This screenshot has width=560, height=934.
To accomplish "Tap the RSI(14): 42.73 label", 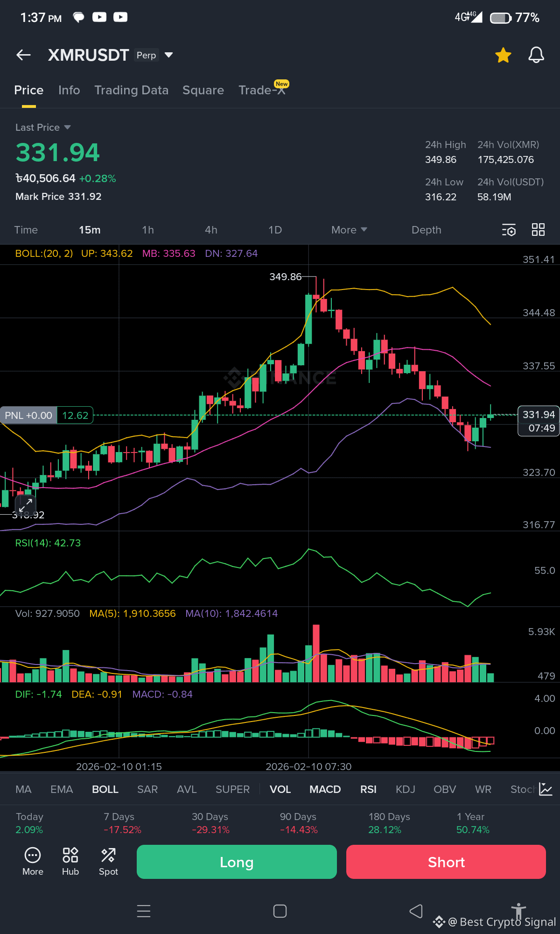I will (48, 543).
